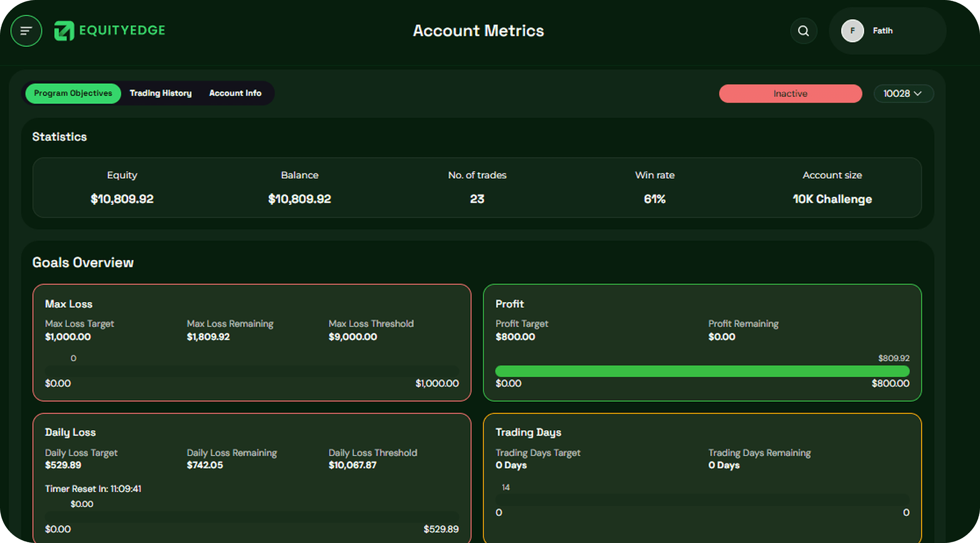Click the Trading Days progress bar
The height and width of the screenshot is (543, 980).
click(702, 500)
